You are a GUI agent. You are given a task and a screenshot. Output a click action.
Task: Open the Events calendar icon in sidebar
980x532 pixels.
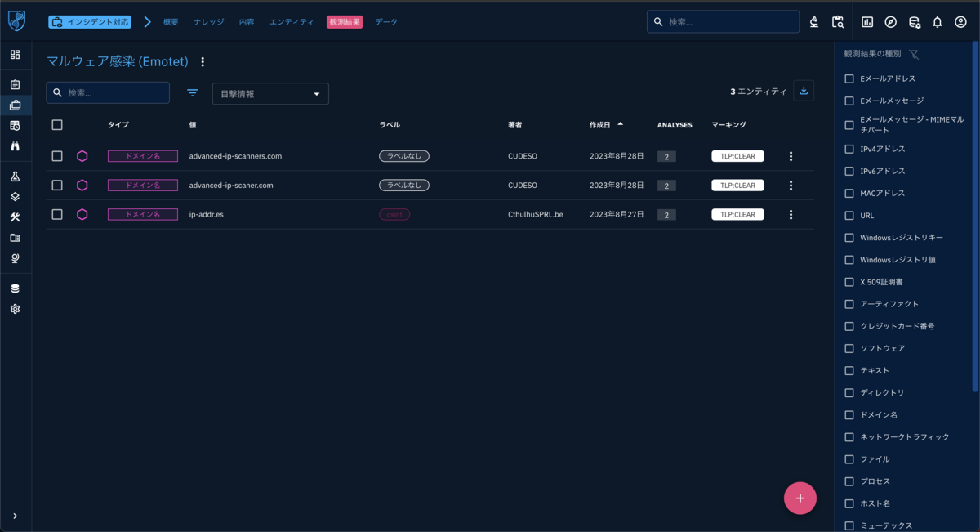(x=15, y=125)
